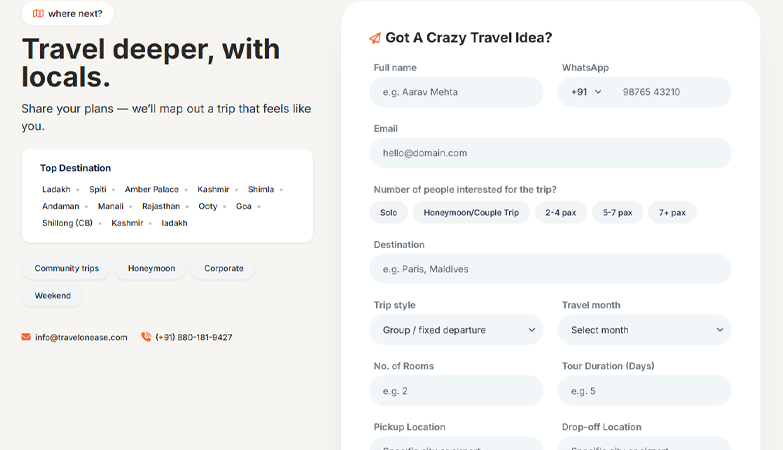Select the Corporate trips tag
The image size is (783, 450).
tap(223, 269)
